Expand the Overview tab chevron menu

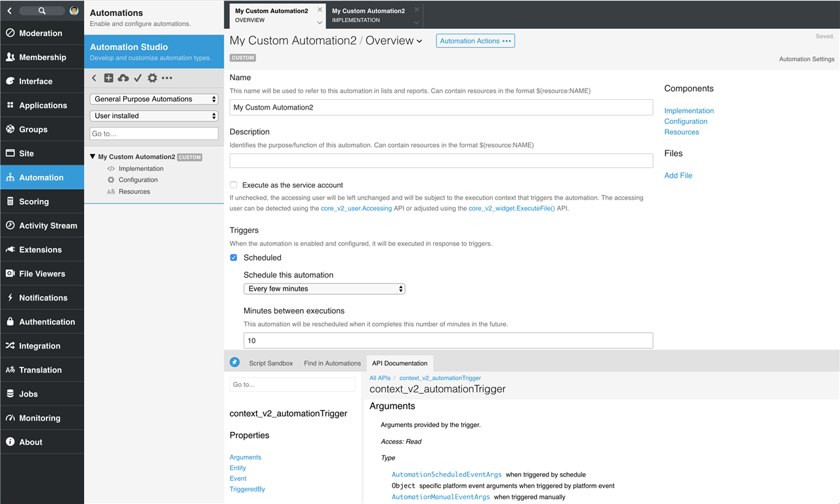pyautogui.click(x=320, y=22)
